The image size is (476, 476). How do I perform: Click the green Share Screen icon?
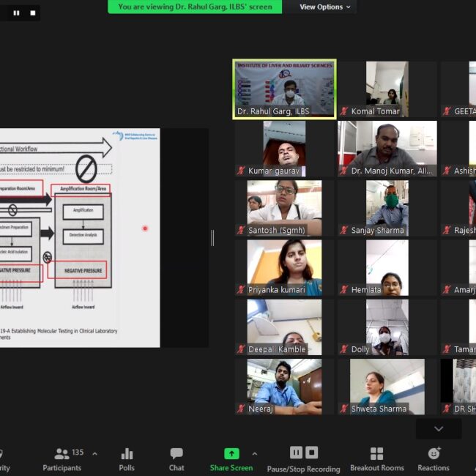231,453
